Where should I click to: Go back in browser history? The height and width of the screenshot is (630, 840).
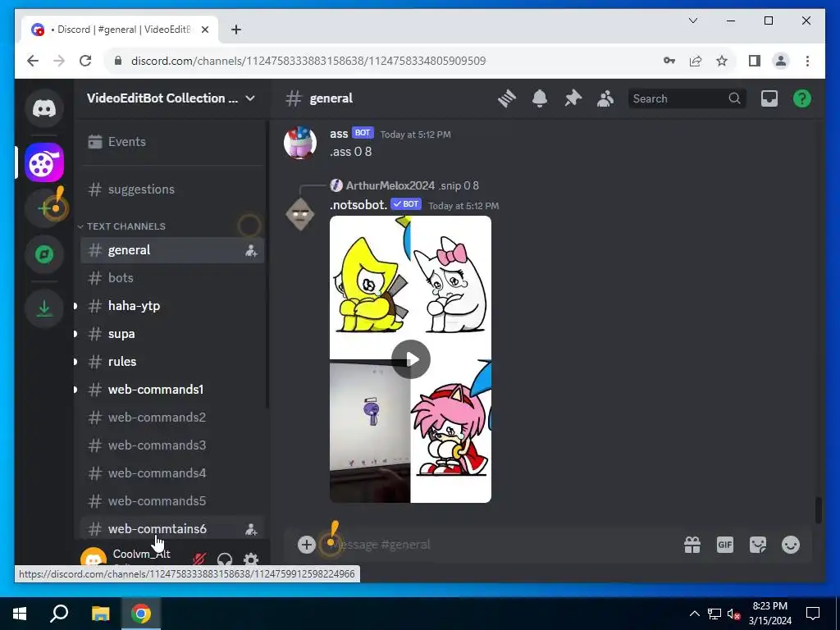click(x=33, y=61)
